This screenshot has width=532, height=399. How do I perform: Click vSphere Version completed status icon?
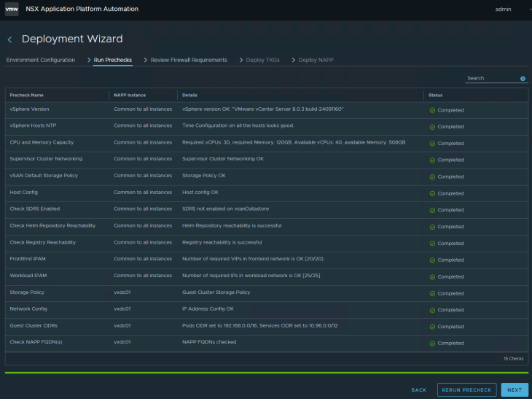point(432,110)
